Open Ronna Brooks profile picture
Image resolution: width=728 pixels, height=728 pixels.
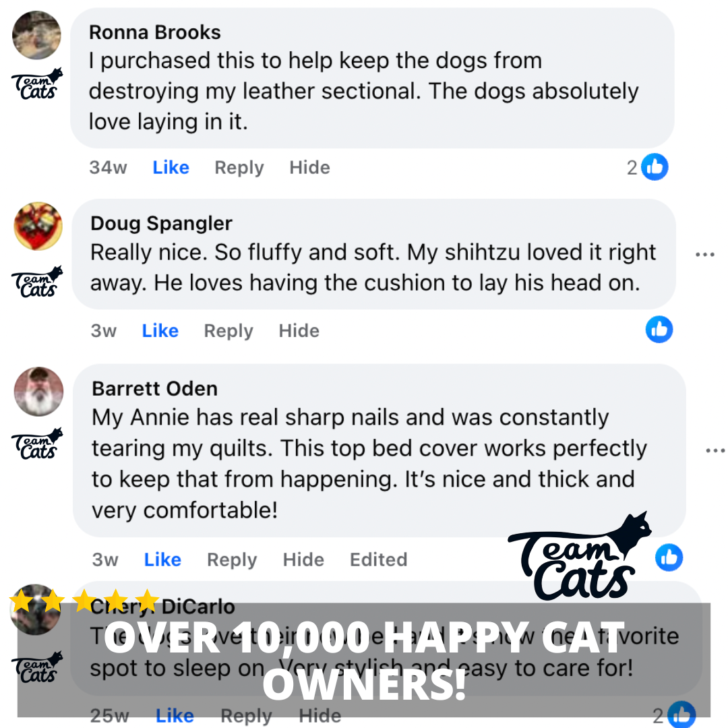(36, 35)
